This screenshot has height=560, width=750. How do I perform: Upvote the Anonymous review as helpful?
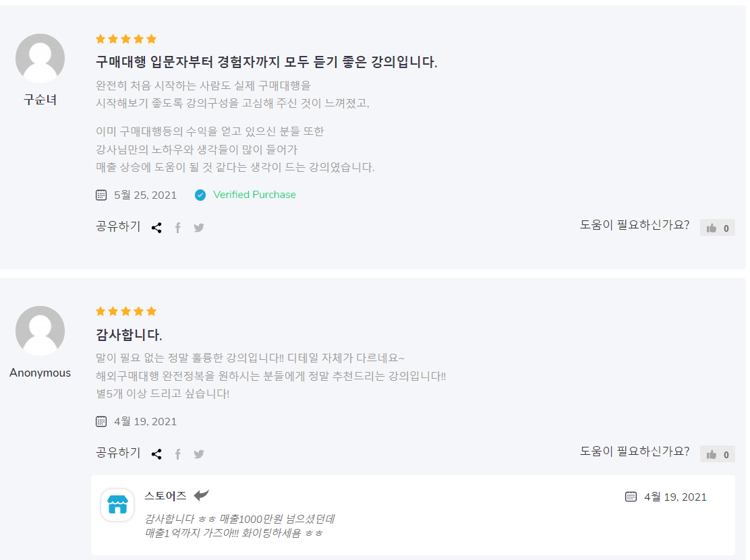(x=717, y=454)
